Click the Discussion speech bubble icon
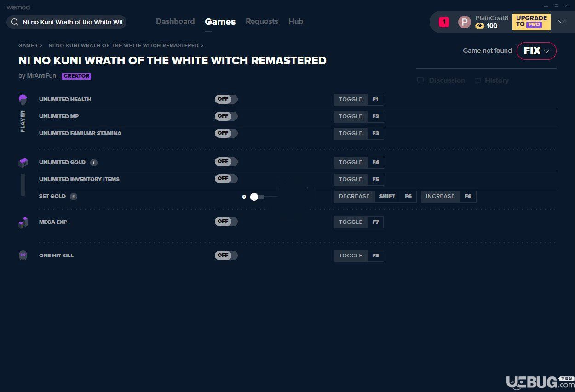This screenshot has height=392, width=575. click(x=420, y=80)
